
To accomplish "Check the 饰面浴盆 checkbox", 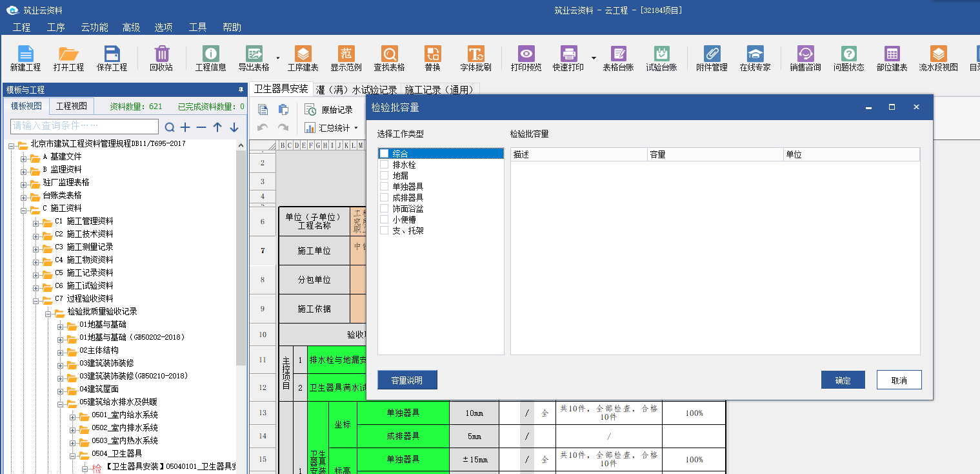I will click(385, 209).
